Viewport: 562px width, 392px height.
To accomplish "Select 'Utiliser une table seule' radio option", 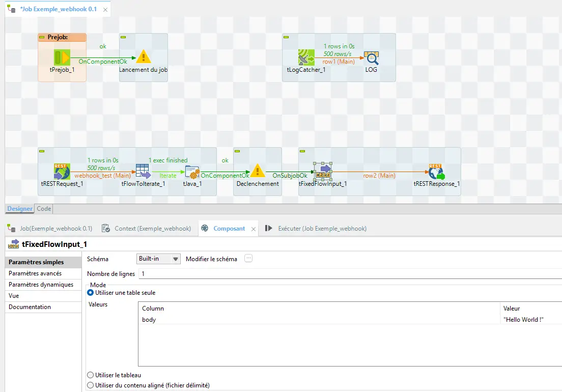I will pyautogui.click(x=91, y=293).
